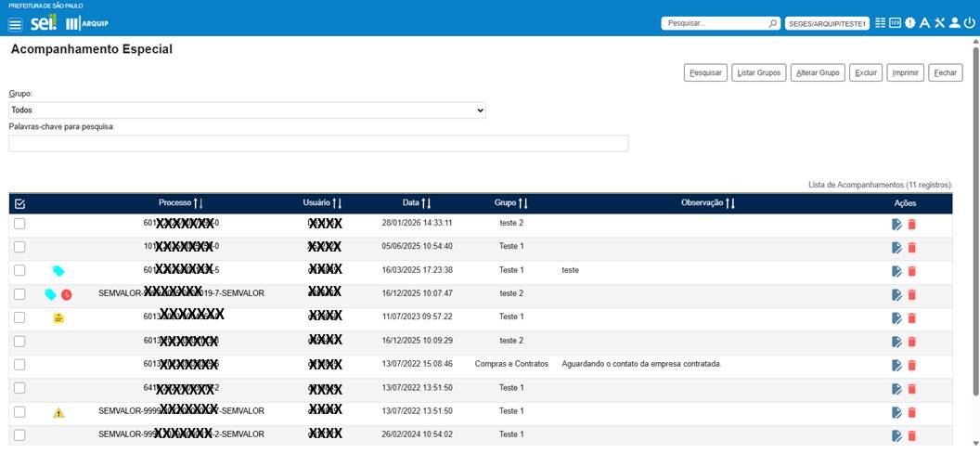Toggle the select-all checkbox in table header
The image size is (980, 453).
20,203
